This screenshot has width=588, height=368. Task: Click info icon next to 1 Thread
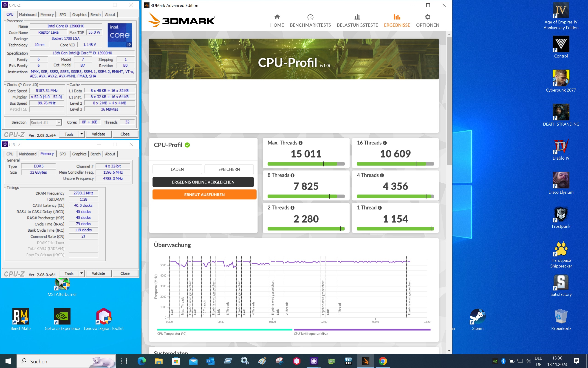(x=380, y=208)
